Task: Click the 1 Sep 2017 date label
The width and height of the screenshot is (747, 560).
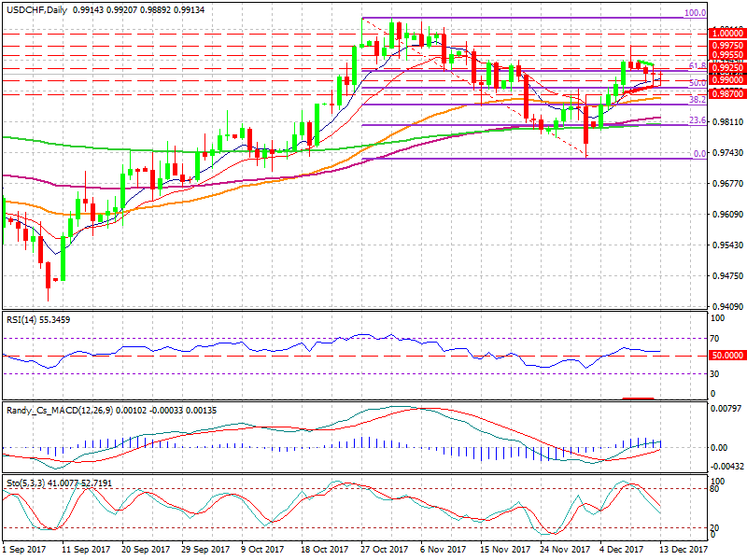Action: click(23, 551)
